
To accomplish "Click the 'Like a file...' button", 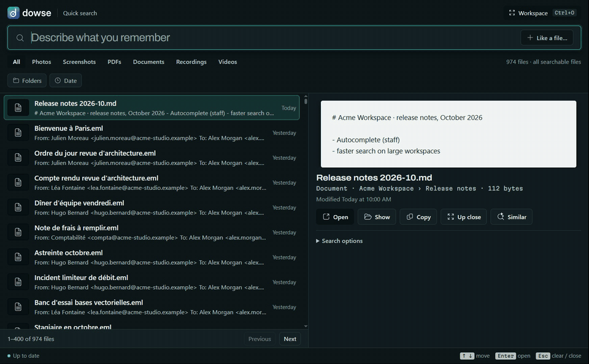I will [x=547, y=38].
